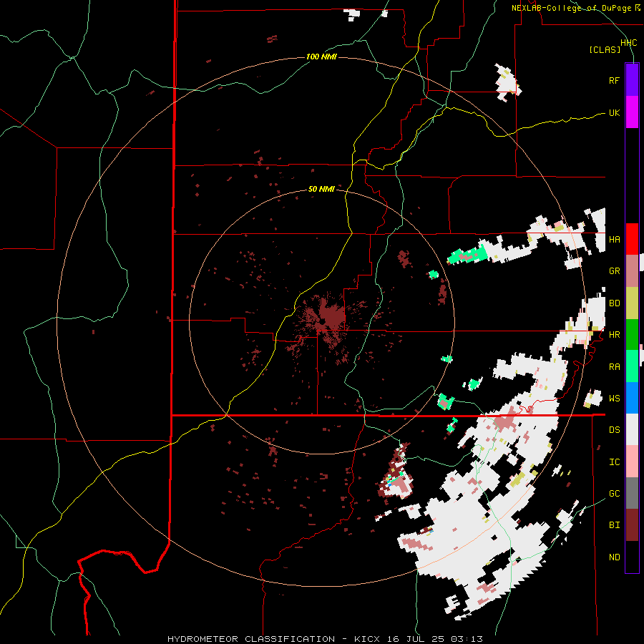The image size is (644, 644).
Task: Click the green rain echo touching the 50 NMI ring
Action: [x=447, y=359]
